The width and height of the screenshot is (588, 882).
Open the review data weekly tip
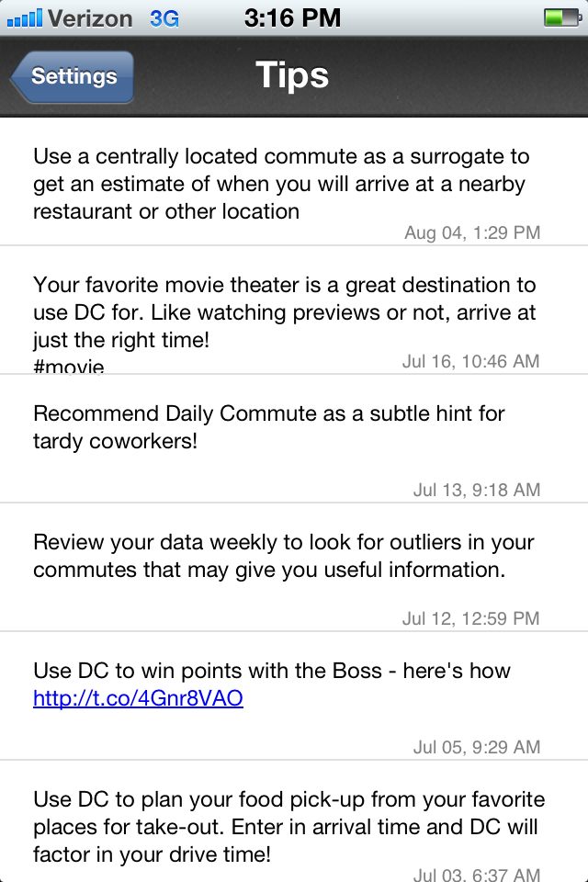click(283, 556)
